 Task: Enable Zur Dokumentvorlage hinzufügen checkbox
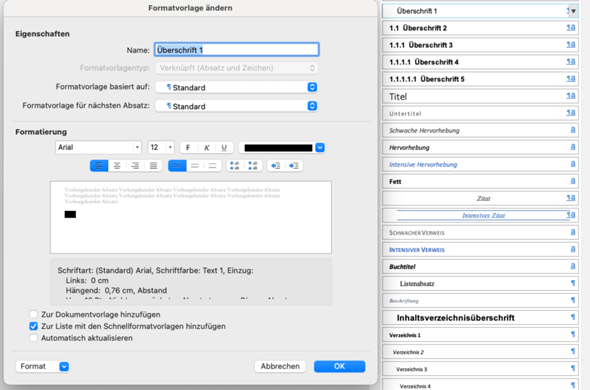33,314
